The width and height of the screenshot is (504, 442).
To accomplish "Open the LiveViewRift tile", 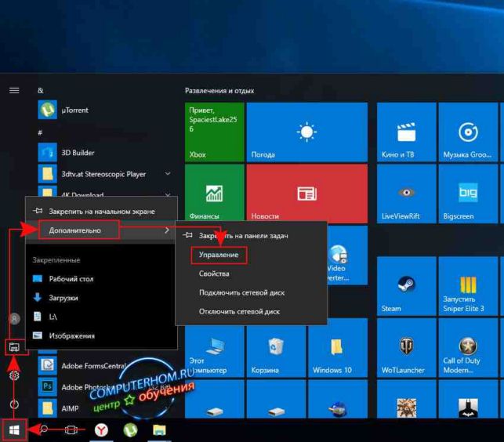I will (406, 194).
